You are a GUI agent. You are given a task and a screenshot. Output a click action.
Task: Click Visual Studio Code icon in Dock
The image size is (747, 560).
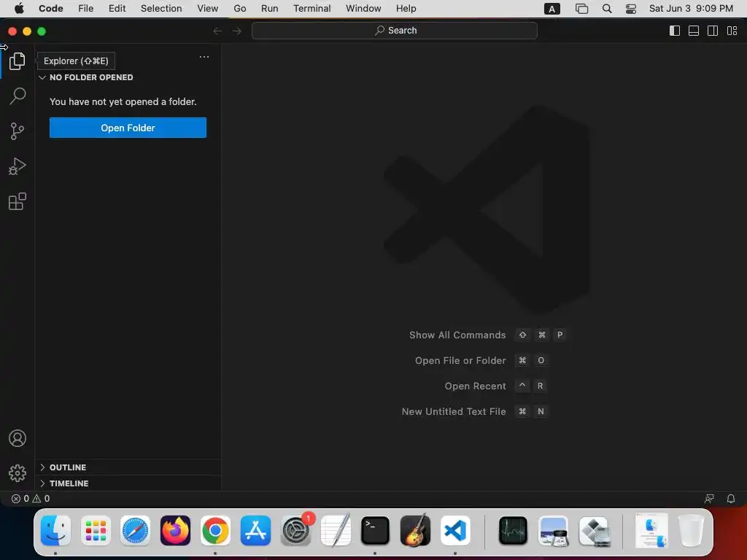(455, 530)
